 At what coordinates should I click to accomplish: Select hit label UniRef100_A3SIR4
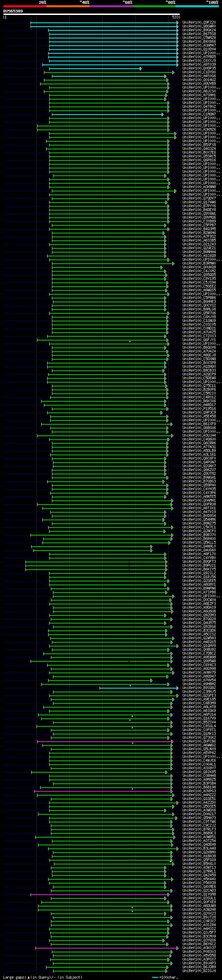pyautogui.click(x=199, y=925)
